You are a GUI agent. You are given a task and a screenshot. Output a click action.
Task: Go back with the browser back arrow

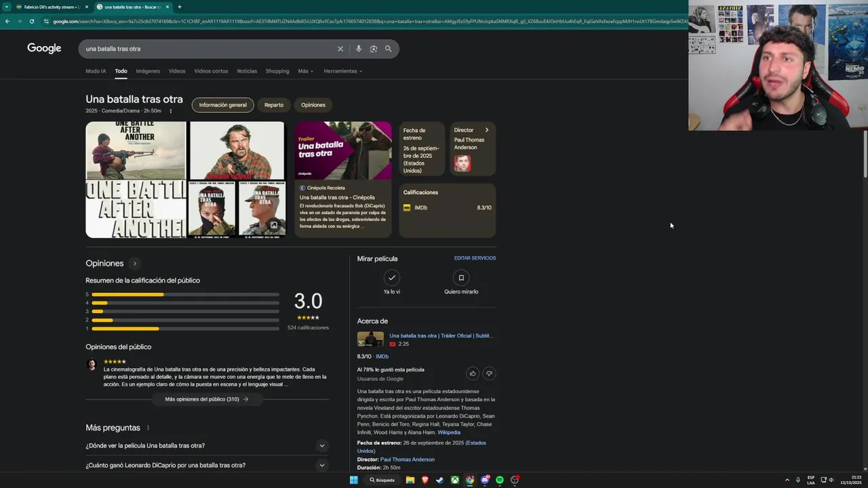7,21
